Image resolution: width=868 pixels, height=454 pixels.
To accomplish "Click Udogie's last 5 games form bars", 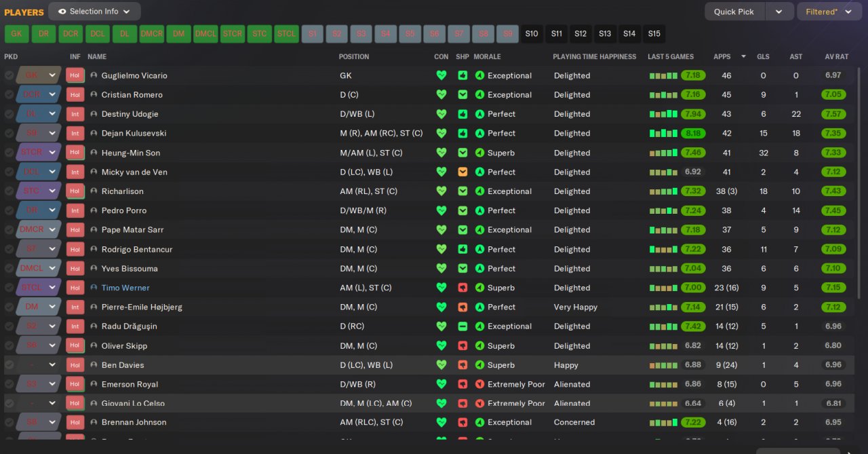I will (x=663, y=114).
